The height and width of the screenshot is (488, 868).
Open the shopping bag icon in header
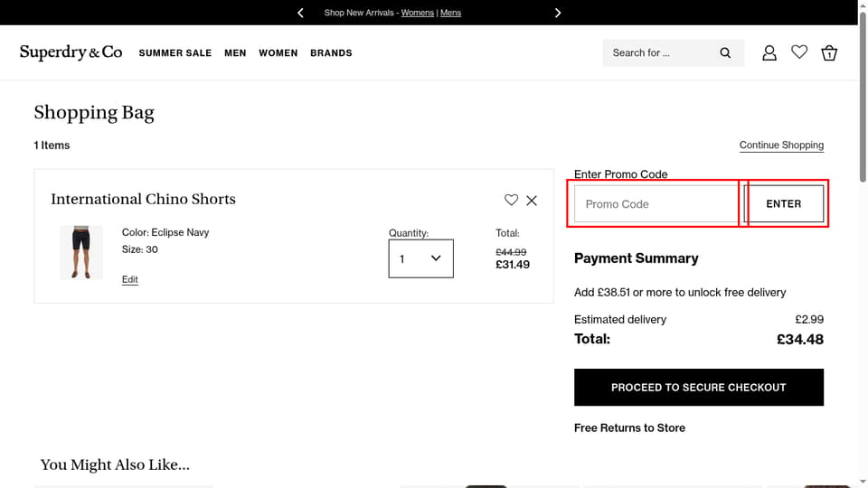(829, 53)
